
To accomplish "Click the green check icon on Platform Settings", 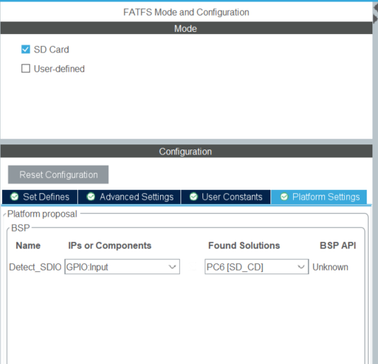I will (284, 197).
